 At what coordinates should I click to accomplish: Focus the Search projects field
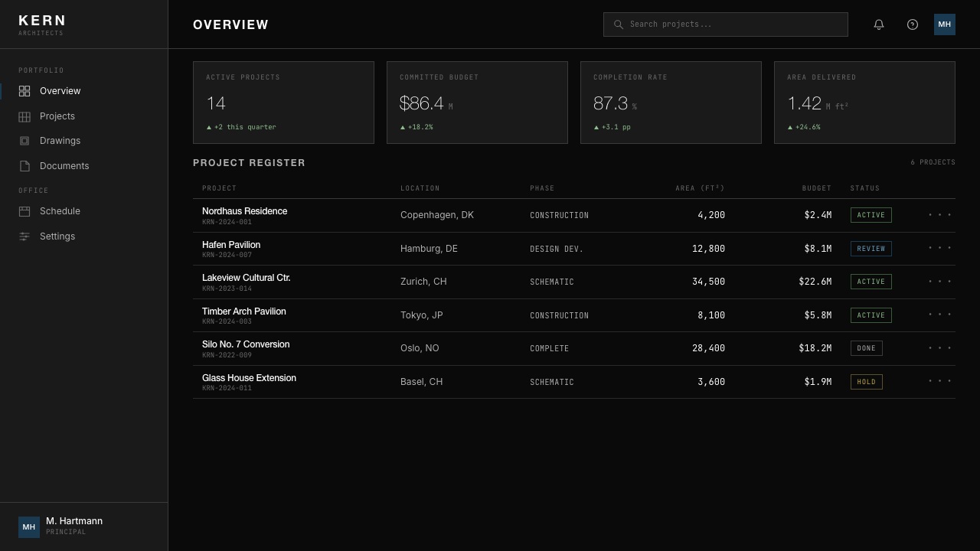pyautogui.click(x=726, y=24)
